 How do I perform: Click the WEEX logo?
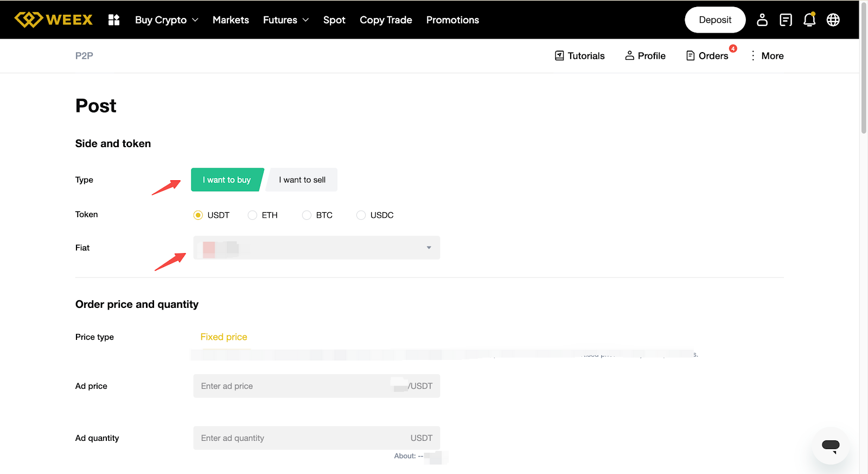(53, 20)
